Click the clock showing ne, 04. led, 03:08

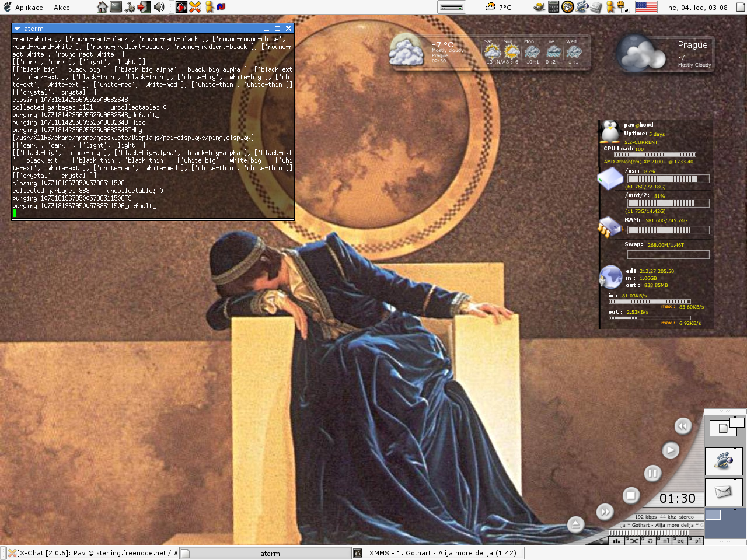697,8
